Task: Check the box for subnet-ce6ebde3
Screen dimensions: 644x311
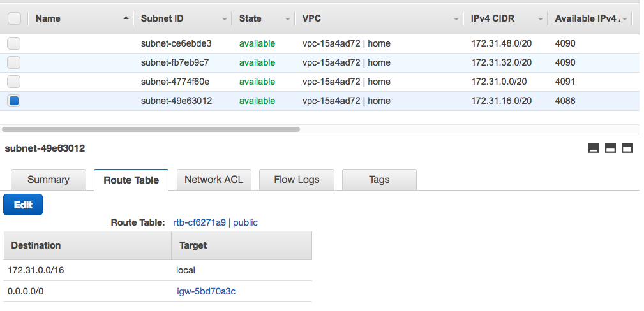Action: tap(14, 43)
